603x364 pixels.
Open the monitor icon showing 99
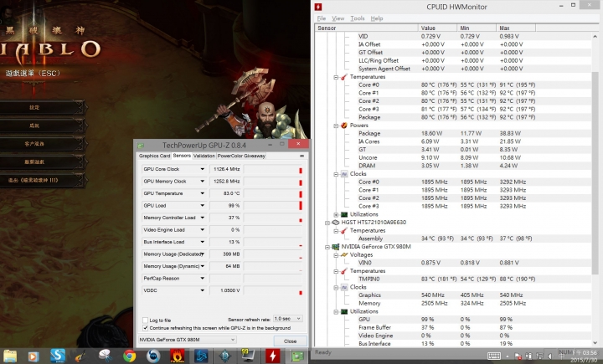click(248, 356)
